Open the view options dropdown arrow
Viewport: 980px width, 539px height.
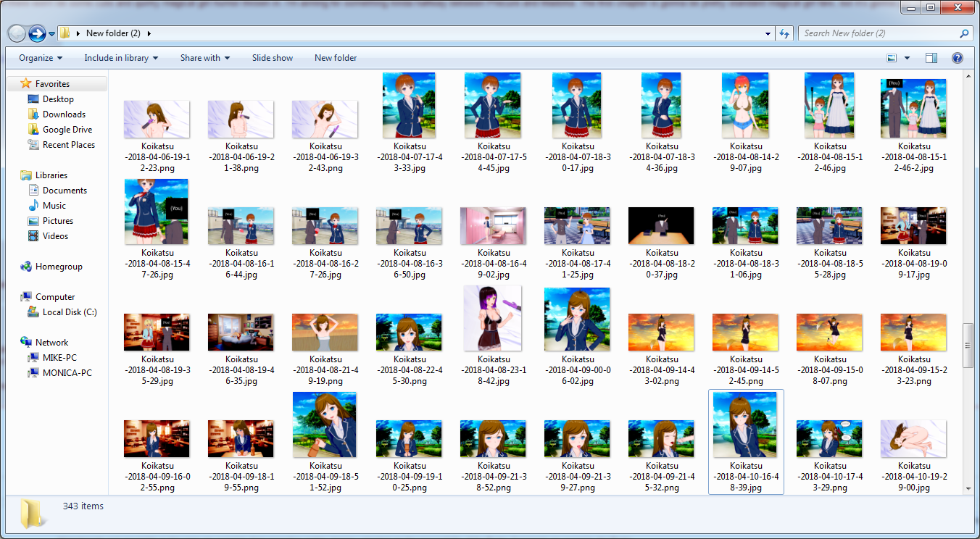(x=907, y=58)
